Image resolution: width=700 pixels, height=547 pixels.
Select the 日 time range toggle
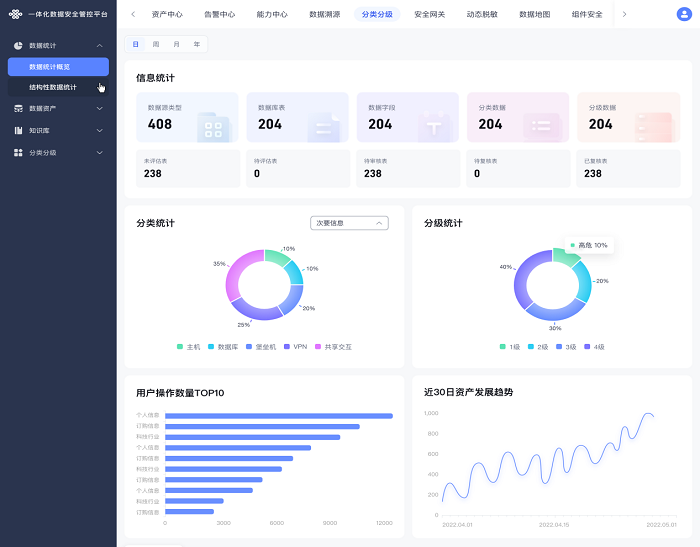pos(136,44)
